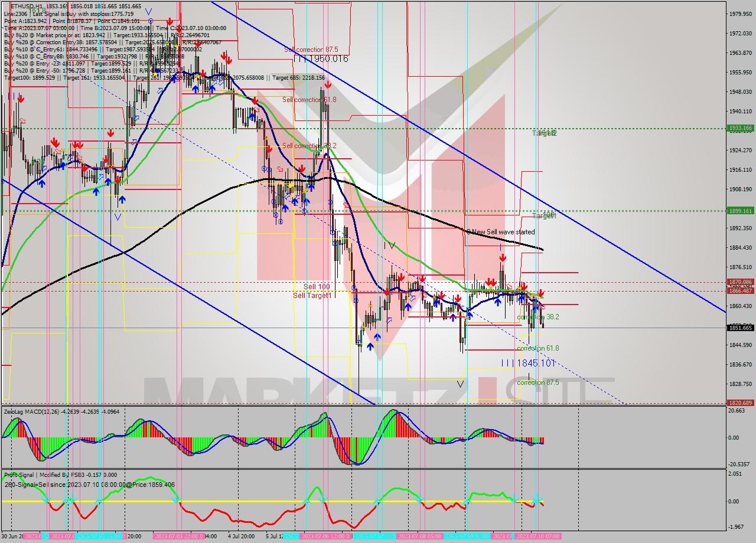This screenshot has height=543, width=756.
Task: Click the black current price tag 1851.665
Action: [739, 328]
